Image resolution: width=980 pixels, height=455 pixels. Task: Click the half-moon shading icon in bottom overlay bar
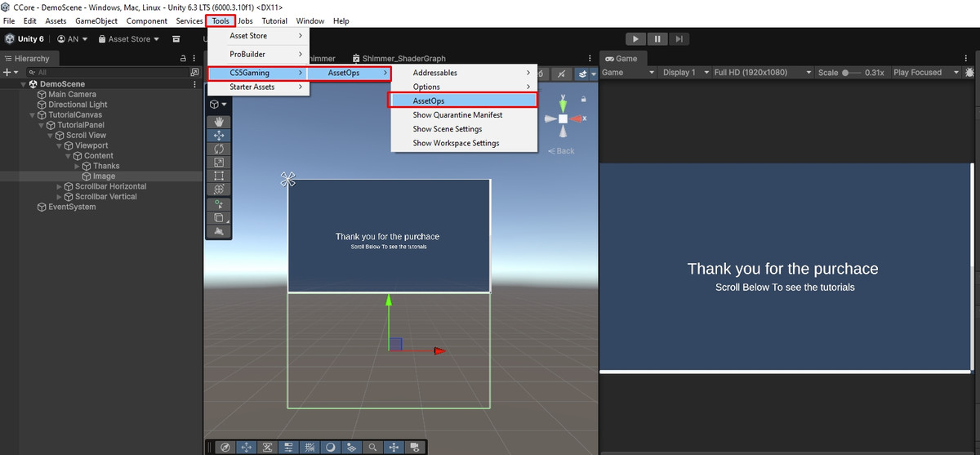pyautogui.click(x=330, y=447)
